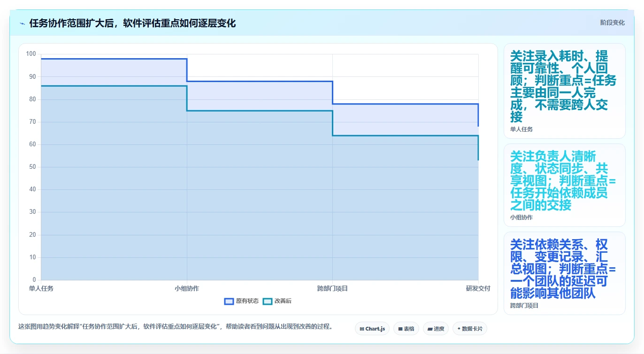The width and height of the screenshot is (644, 354).
Task: Click the 小组协作 caption in the second card
Action: click(521, 217)
